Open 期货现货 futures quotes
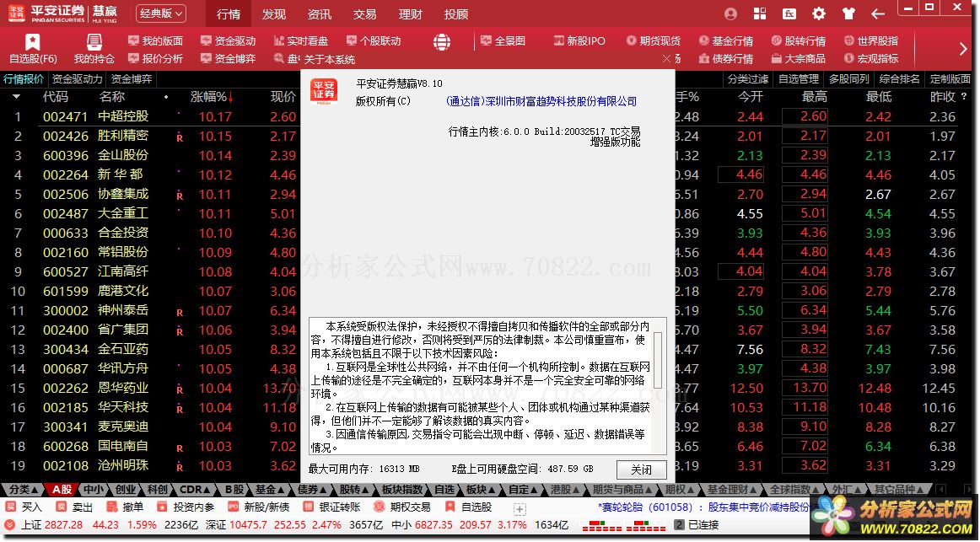Viewport: 980px width, 542px height. (x=653, y=40)
